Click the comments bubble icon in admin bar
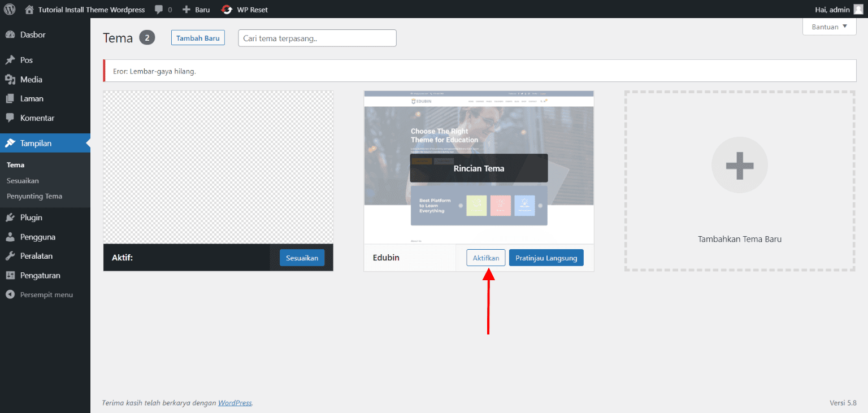The image size is (868, 413). pyautogui.click(x=159, y=10)
